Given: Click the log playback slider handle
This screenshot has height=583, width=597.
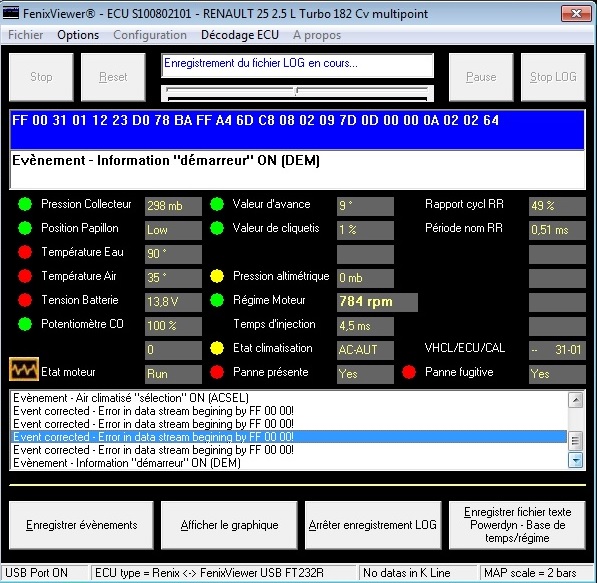Looking at the screenshot, I should 296,91.
